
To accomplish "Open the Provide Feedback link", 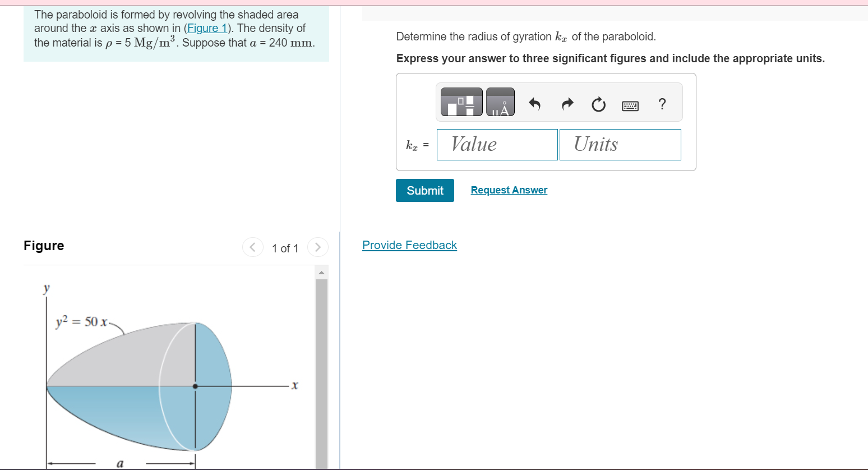I will (x=409, y=245).
